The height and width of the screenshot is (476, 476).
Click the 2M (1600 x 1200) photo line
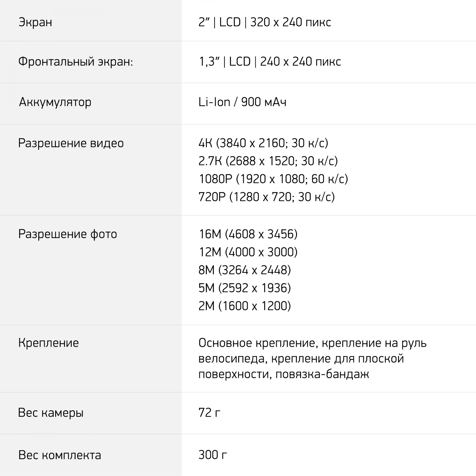click(x=244, y=306)
